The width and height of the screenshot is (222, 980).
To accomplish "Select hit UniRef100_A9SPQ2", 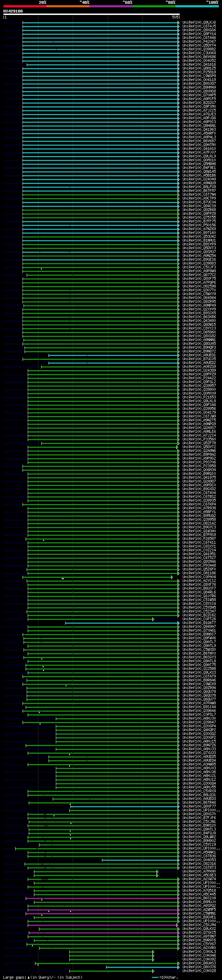I will (199, 906).
